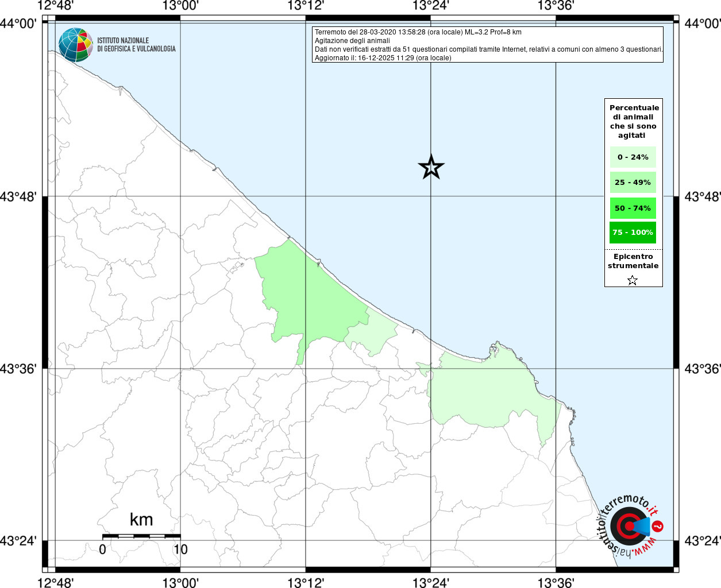Click the Istituto Nazionale di Geofisica text
The width and height of the screenshot is (721, 588).
tap(136, 45)
